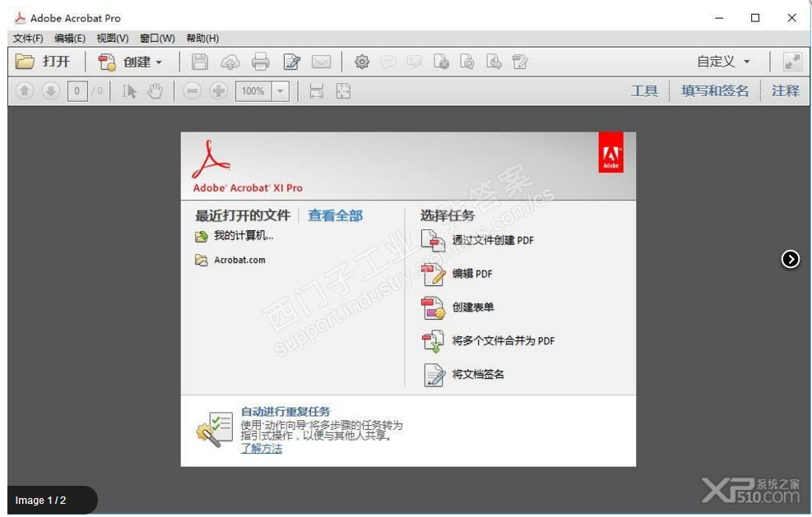
Task: Click the rotate/extract page icon
Action: [494, 62]
